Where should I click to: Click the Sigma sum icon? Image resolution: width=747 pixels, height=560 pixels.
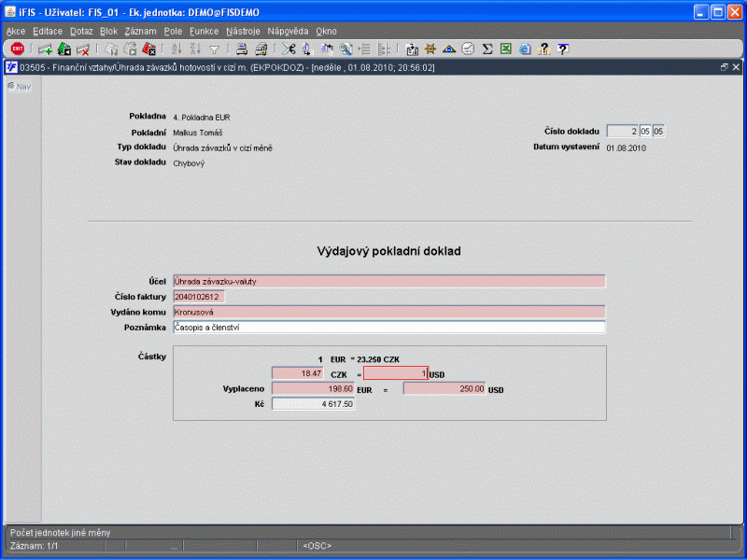point(486,49)
